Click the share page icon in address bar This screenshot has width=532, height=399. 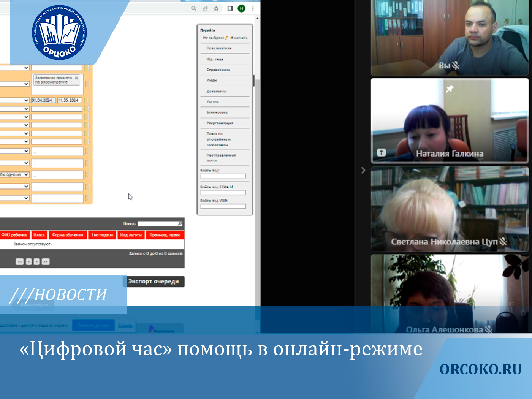click(205, 8)
